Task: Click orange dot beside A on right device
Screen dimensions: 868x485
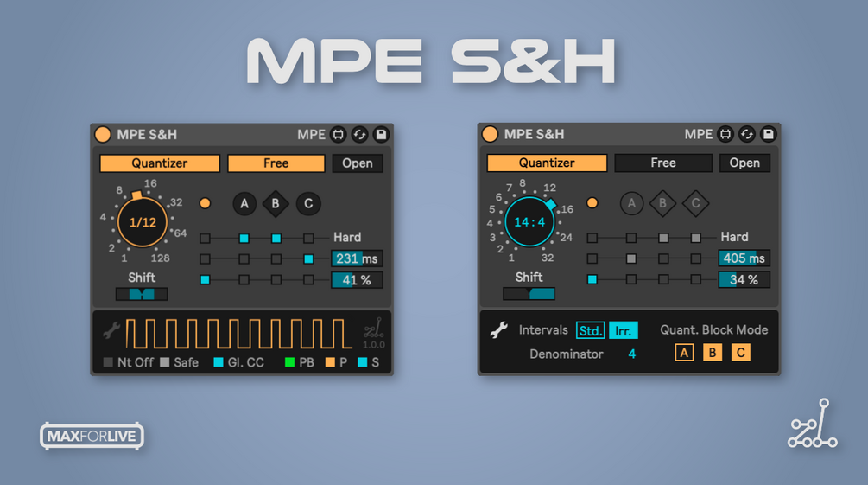Action: click(x=592, y=203)
